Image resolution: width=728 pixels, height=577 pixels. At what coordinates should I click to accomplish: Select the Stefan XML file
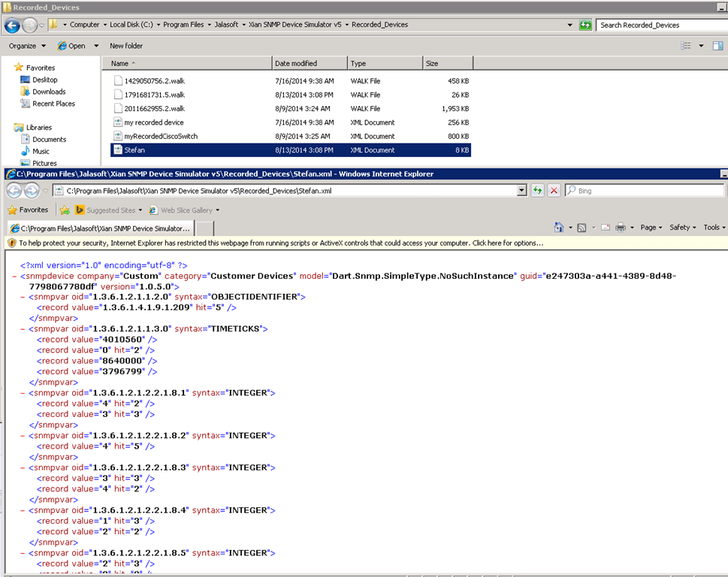[x=291, y=150]
